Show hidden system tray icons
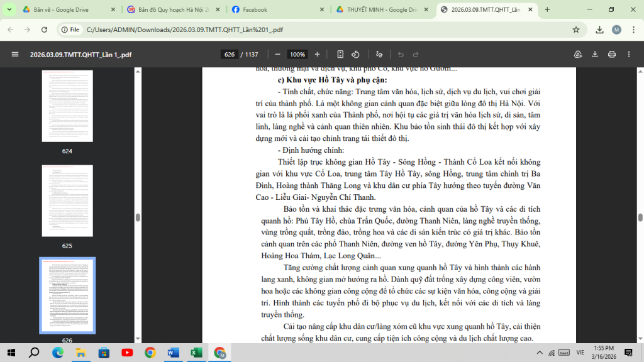644x362 pixels. (x=540, y=353)
